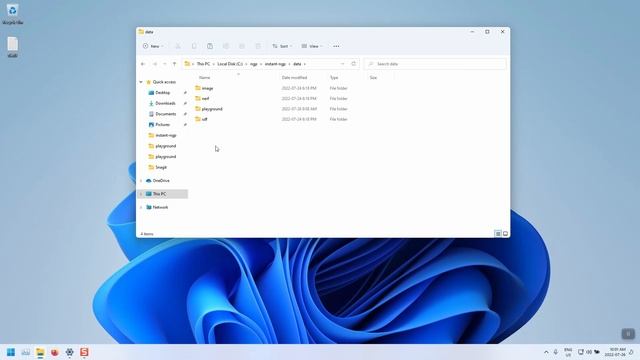Select the Recycle Bin desktop icon
The image size is (640, 360).
click(x=12, y=14)
